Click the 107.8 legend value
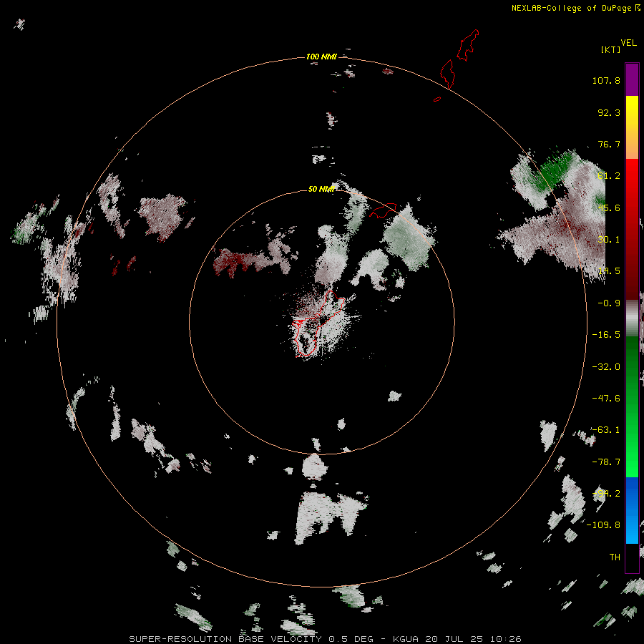Image resolution: width=644 pixels, height=644 pixels. (606, 80)
